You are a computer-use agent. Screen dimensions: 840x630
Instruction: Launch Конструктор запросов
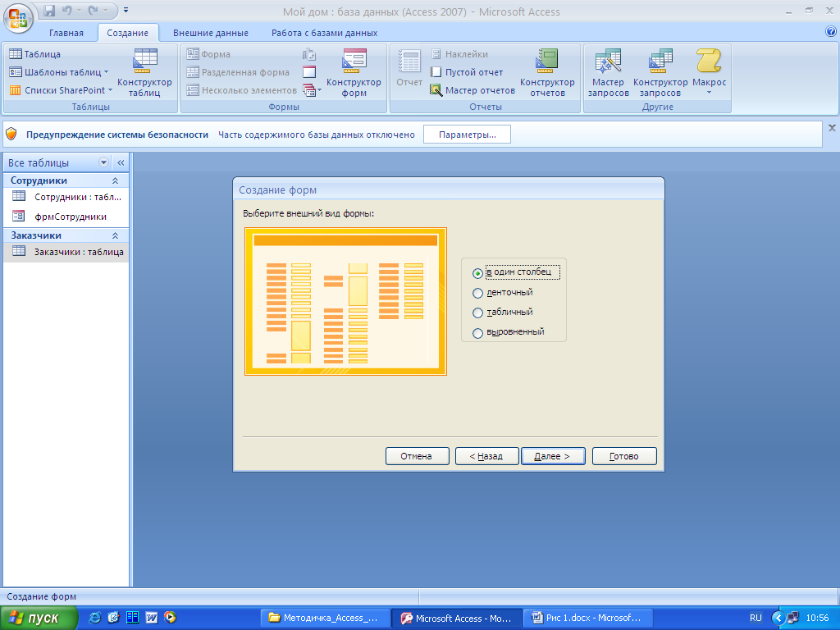click(660, 72)
